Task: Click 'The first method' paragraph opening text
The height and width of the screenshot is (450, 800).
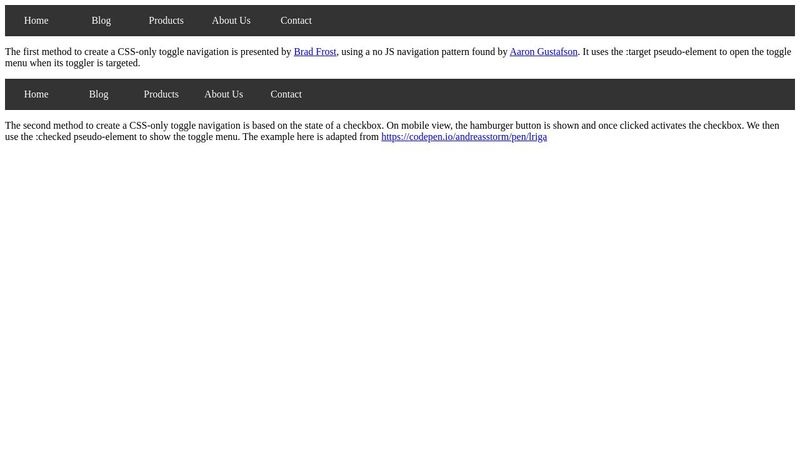Action: [x=40, y=52]
